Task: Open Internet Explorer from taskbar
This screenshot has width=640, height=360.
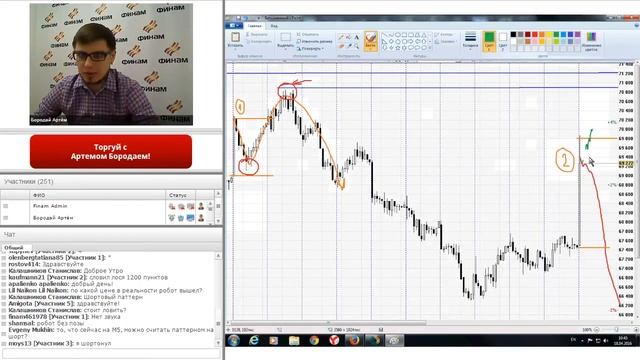Action: [254, 340]
